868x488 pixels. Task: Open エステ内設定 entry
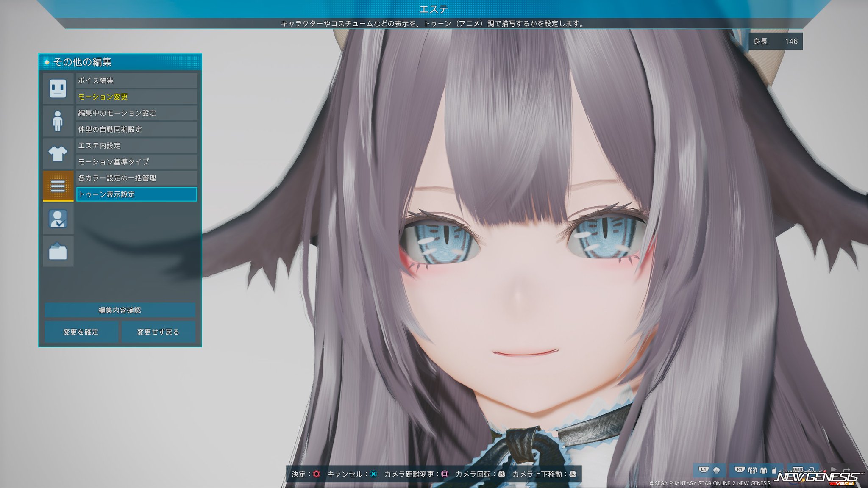coord(136,145)
